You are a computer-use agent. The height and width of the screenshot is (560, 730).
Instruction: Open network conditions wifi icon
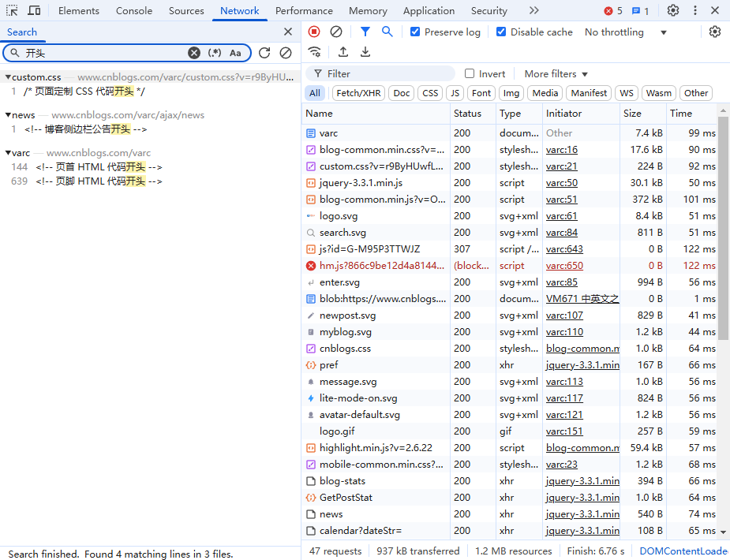(x=315, y=51)
